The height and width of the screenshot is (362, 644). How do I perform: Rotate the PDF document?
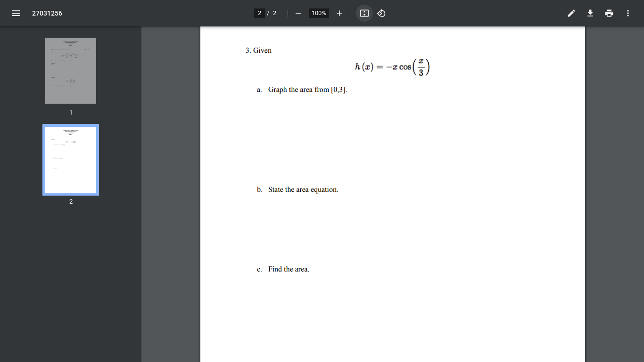tap(381, 13)
